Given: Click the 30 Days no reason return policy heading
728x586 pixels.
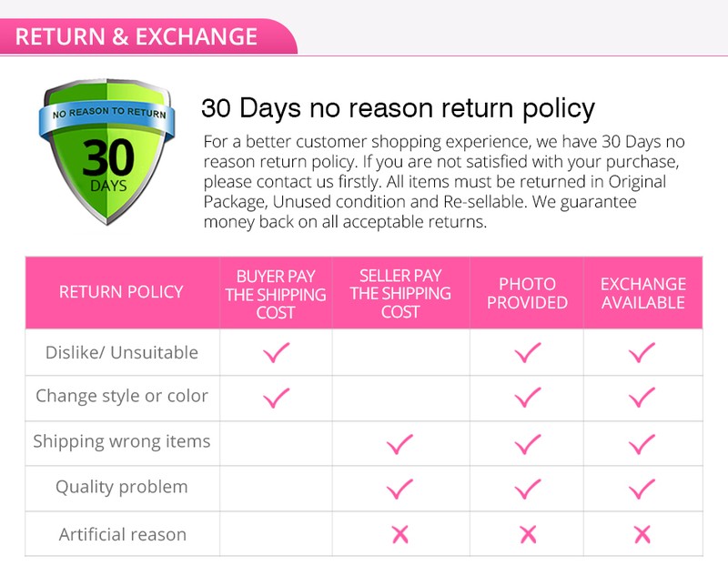Looking at the screenshot, I should click(398, 109).
